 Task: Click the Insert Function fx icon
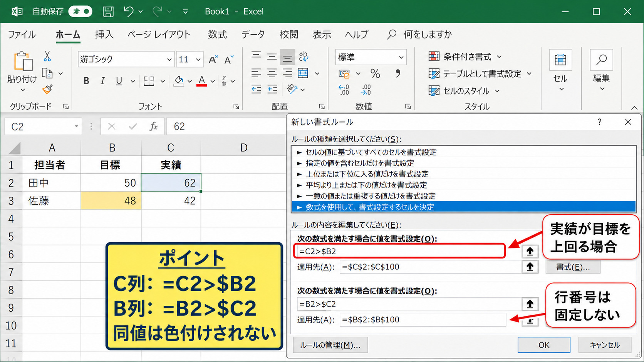click(x=153, y=127)
